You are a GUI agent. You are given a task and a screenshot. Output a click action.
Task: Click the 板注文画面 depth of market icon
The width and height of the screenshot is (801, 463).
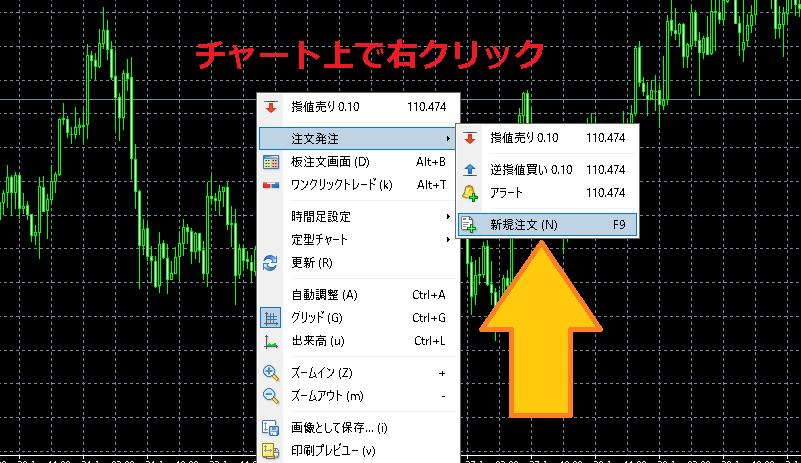(271, 163)
